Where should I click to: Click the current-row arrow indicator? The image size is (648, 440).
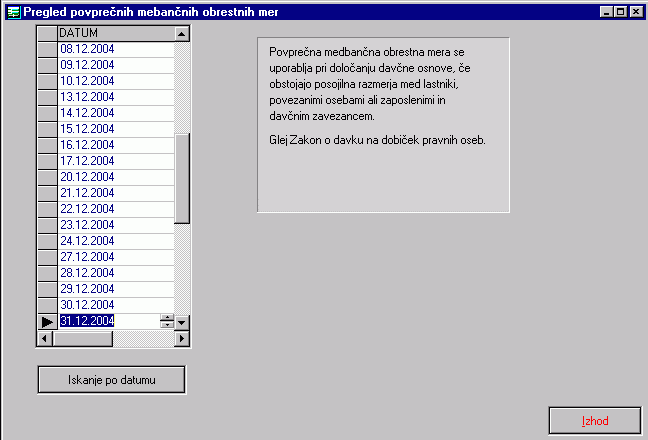coord(47,322)
